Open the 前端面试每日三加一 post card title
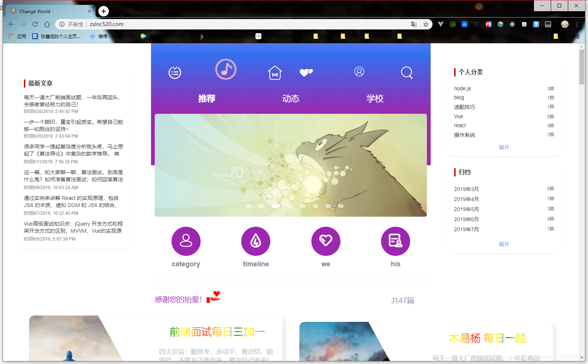The height and width of the screenshot is (364, 588). pos(217,332)
